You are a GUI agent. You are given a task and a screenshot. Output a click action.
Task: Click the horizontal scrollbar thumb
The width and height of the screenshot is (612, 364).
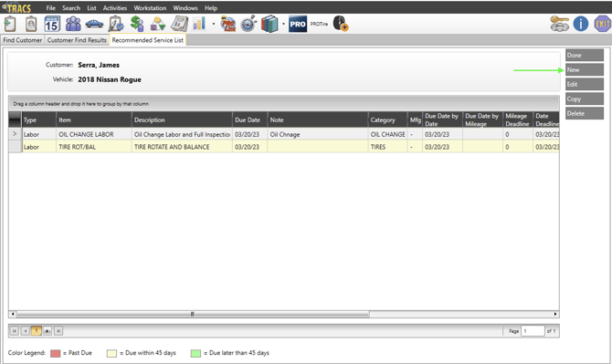(193, 314)
